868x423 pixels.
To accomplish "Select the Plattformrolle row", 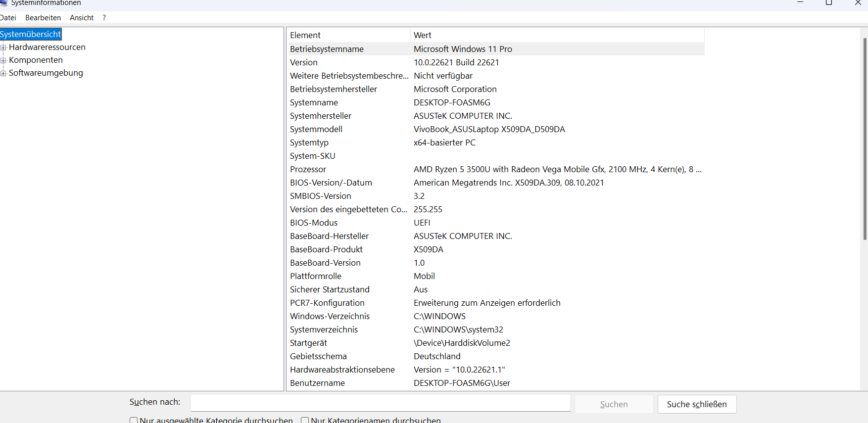I will coord(496,276).
